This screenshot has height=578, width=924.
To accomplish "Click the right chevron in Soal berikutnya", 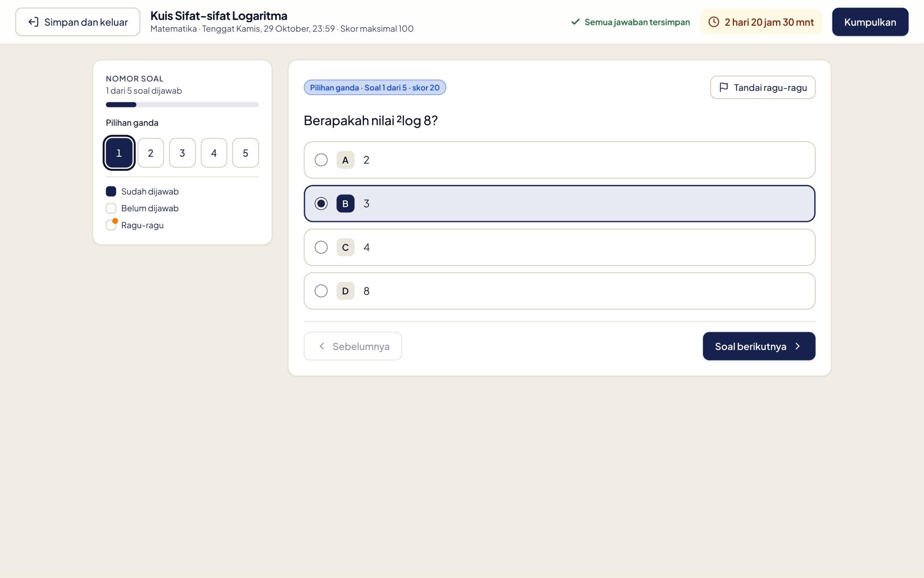I will point(797,346).
